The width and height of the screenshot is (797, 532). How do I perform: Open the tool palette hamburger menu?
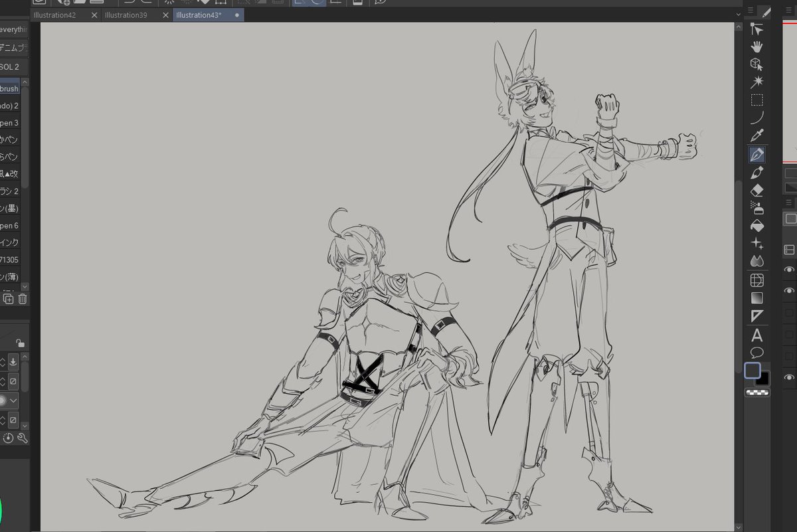tap(750, 11)
